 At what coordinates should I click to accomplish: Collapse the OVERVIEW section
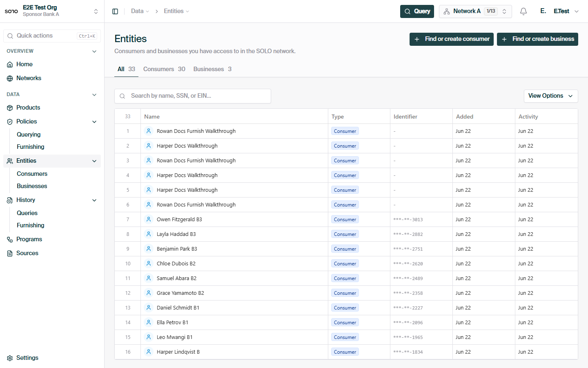94,52
